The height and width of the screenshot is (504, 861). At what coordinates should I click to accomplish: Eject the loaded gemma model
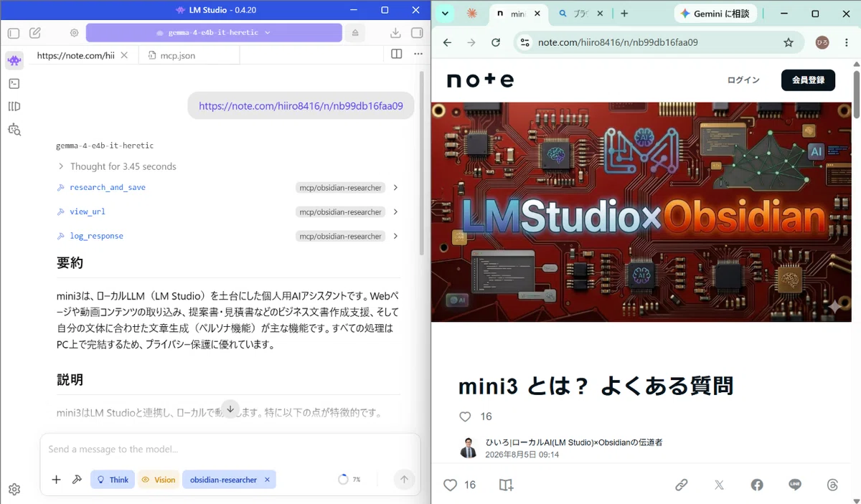pos(354,33)
